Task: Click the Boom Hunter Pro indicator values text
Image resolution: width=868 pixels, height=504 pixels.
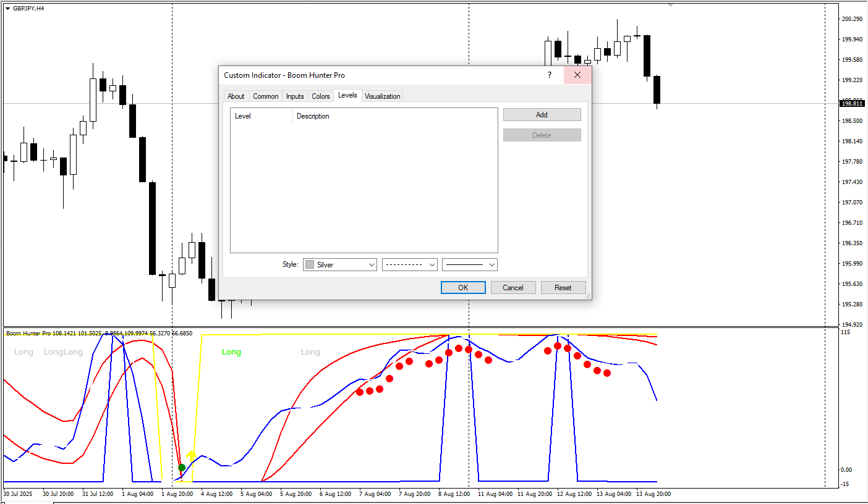Action: tap(99, 334)
